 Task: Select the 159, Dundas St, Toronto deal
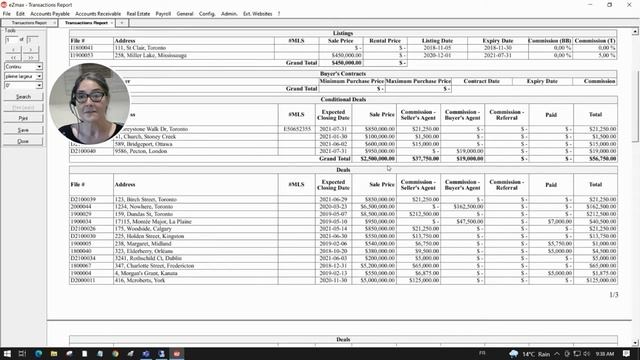pos(343,214)
